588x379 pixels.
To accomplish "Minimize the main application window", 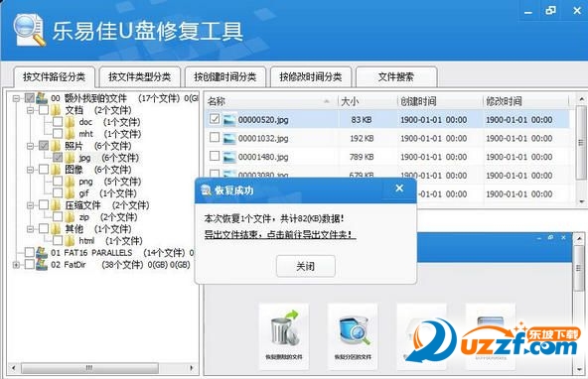I will [528, 12].
